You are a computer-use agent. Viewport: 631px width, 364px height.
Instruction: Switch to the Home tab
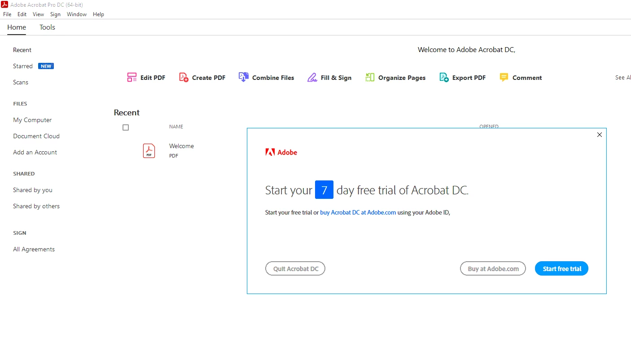tap(17, 27)
